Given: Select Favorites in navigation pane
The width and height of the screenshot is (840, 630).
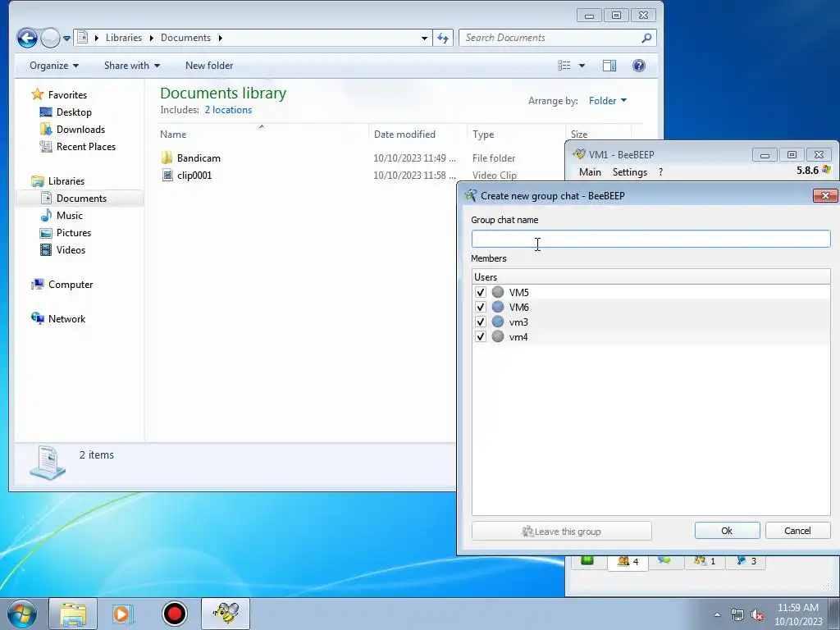Looking at the screenshot, I should pos(67,95).
